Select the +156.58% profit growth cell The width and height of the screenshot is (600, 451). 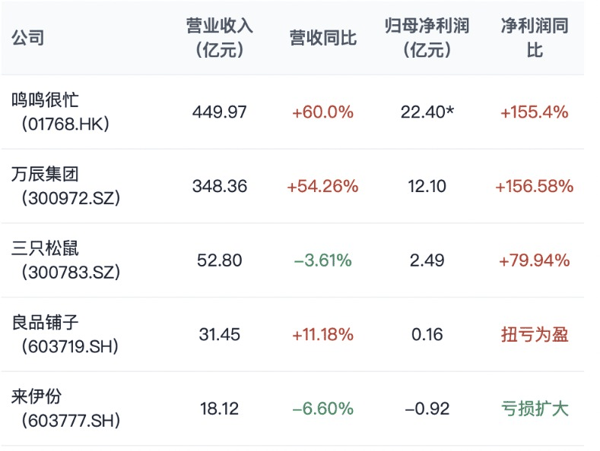[535, 186]
